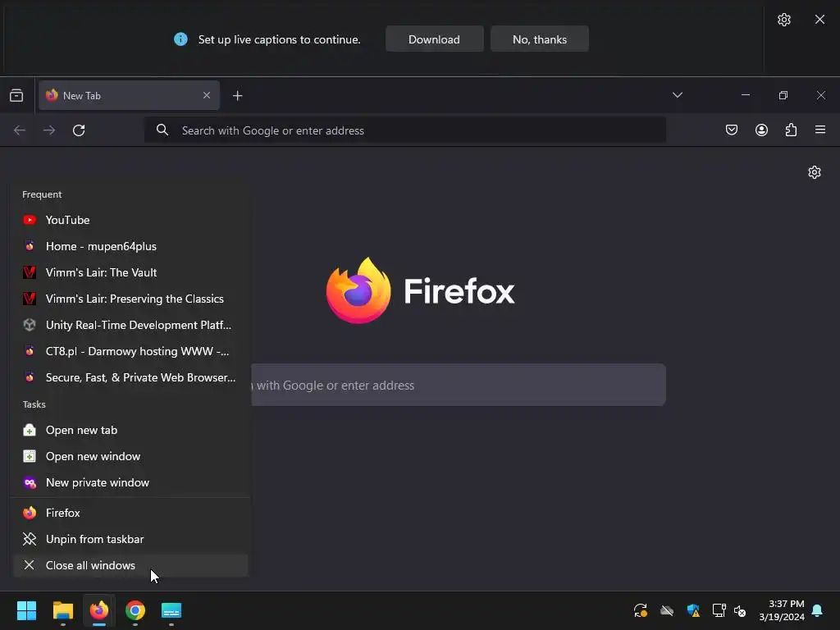Click the Download button for live captions

pyautogui.click(x=434, y=39)
